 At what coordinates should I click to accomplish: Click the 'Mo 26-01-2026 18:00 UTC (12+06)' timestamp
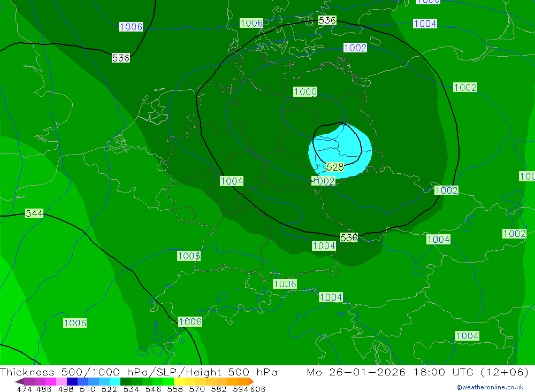[x=418, y=372]
